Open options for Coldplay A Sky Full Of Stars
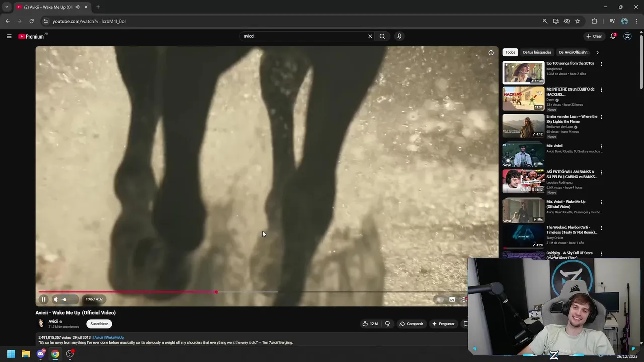Image resolution: width=644 pixels, height=362 pixels. pos(601,254)
